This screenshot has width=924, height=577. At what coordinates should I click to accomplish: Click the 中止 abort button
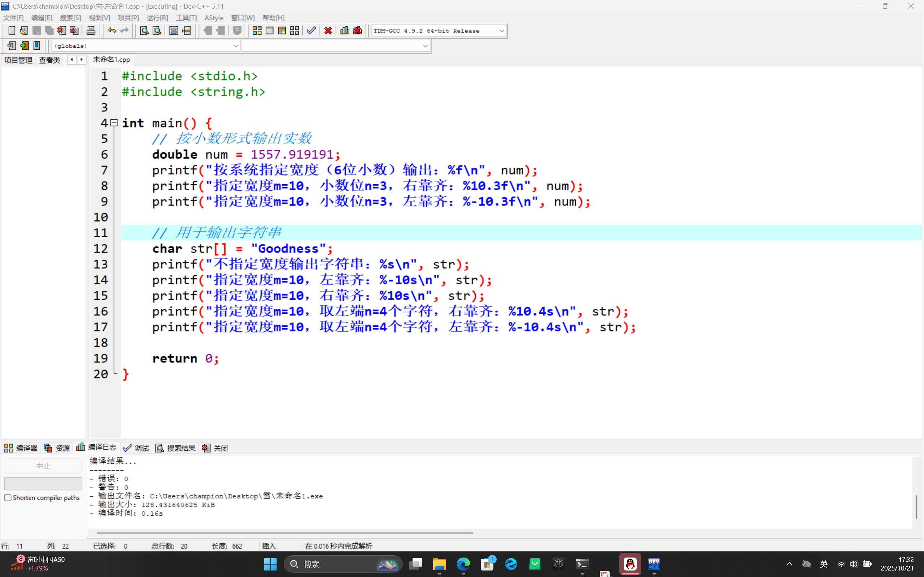click(43, 466)
